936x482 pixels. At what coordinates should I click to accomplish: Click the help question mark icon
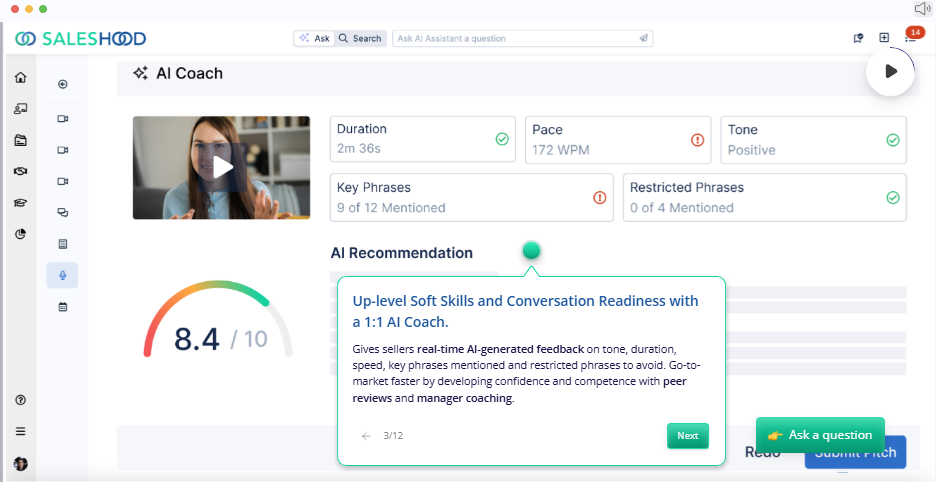21,400
